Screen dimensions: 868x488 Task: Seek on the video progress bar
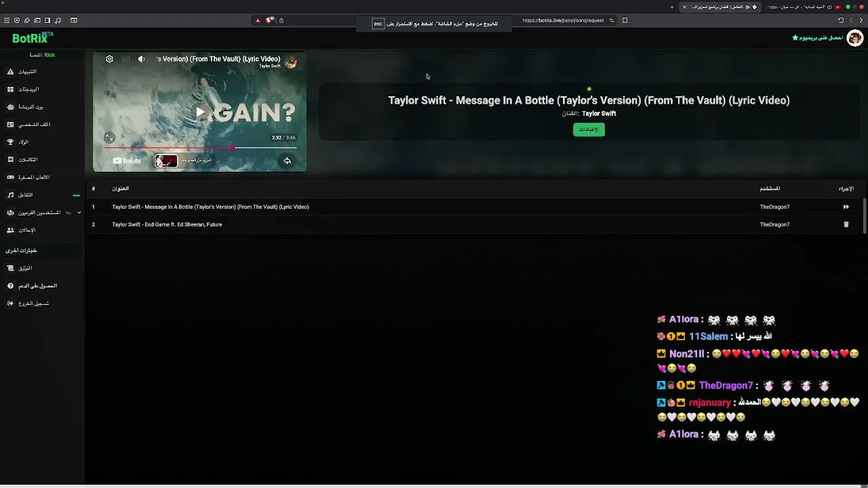click(200, 147)
